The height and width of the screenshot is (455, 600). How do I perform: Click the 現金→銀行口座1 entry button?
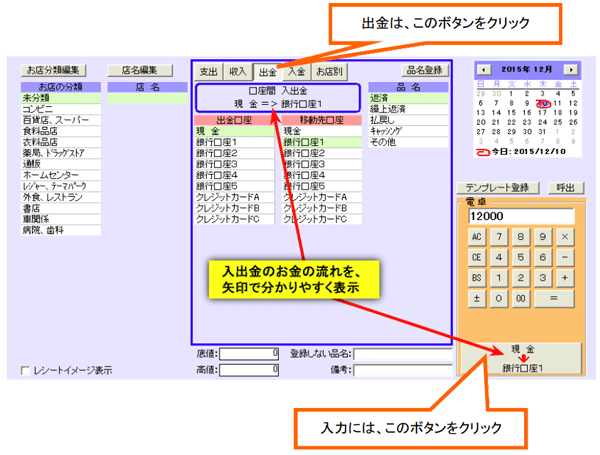click(522, 359)
